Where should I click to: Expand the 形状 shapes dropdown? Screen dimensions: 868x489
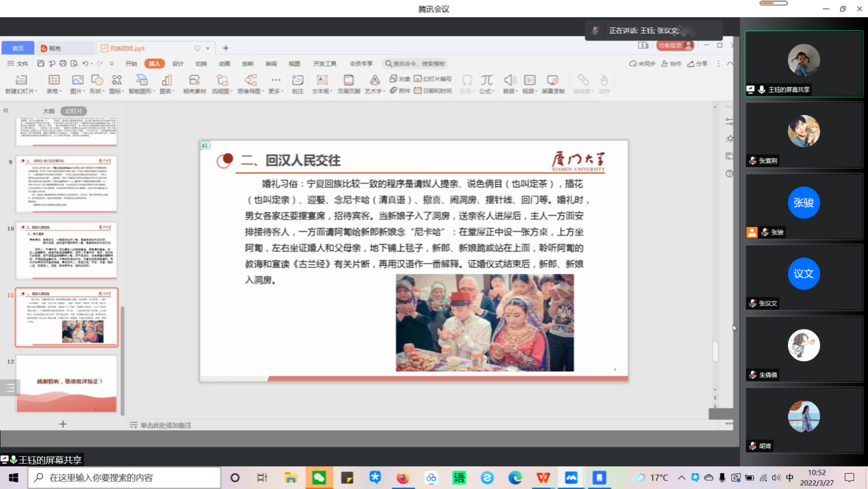coord(97,90)
